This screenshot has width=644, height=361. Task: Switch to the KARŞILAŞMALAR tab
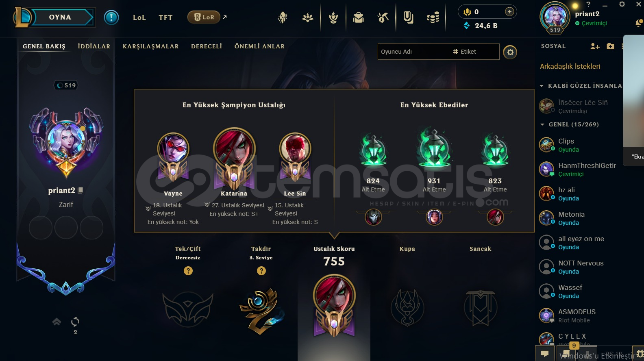151,46
